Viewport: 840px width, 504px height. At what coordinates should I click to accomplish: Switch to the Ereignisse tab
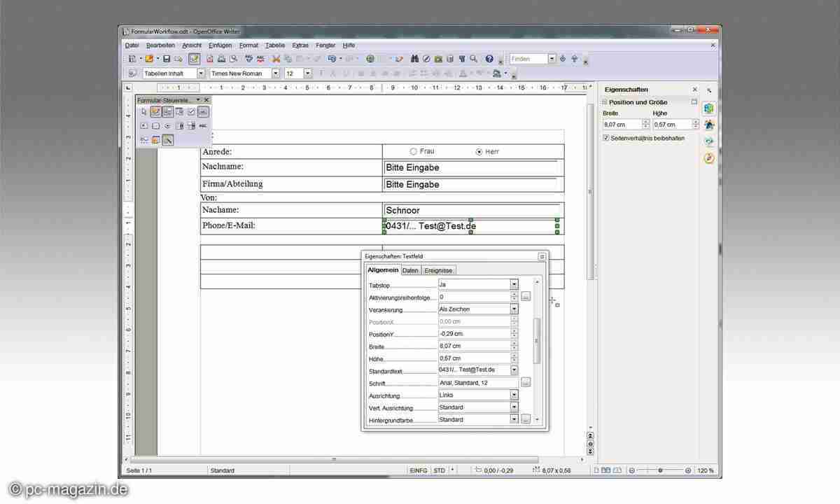pos(439,270)
